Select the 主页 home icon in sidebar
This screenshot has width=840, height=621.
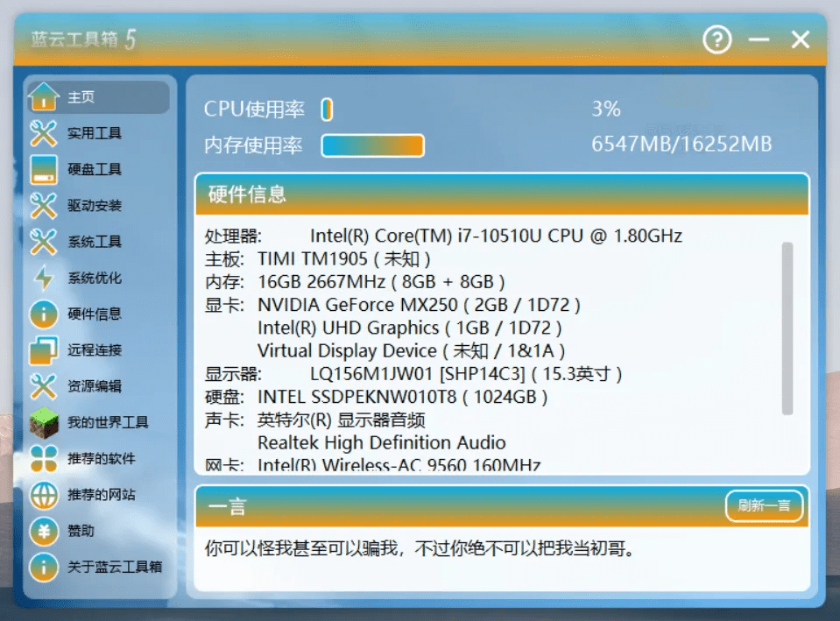43,97
